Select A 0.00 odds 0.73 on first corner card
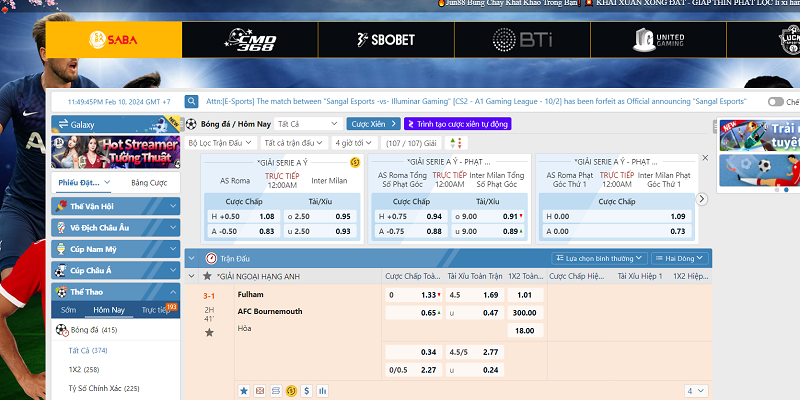800x400 pixels. point(617,231)
